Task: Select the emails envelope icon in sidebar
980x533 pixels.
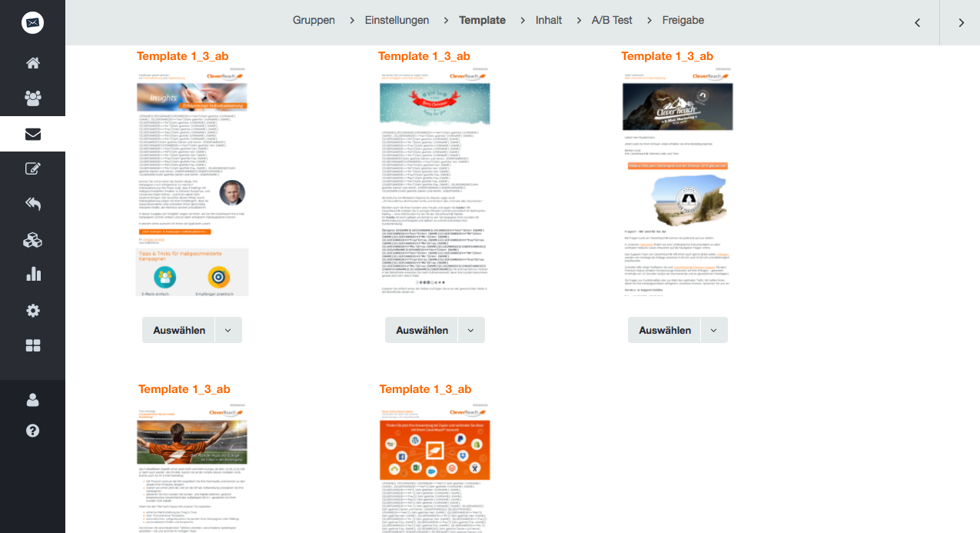Action: 32,135
